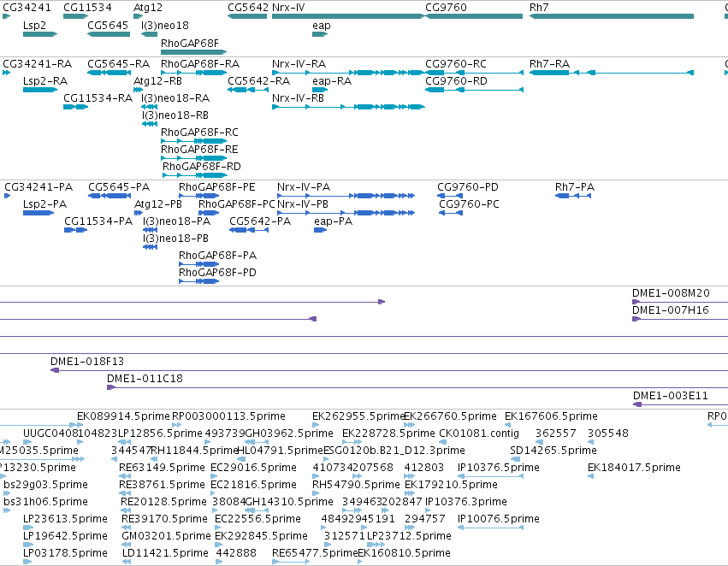The height and width of the screenshot is (566, 728).
Task: Click the CG34241-PA protein label
Action: pos(38,187)
